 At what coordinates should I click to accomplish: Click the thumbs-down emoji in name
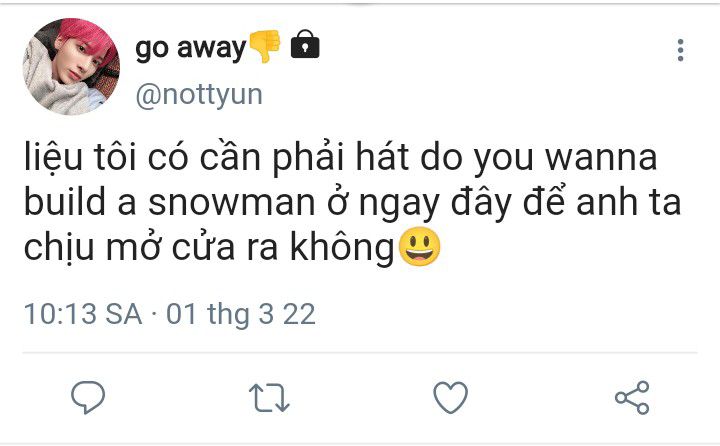point(264,46)
